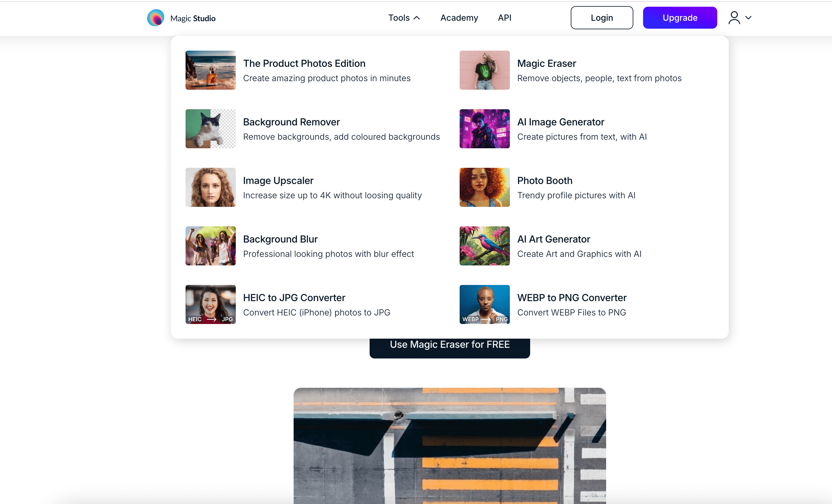Click the Image Upscaler face thumbnail
The image size is (832, 504).
click(210, 187)
